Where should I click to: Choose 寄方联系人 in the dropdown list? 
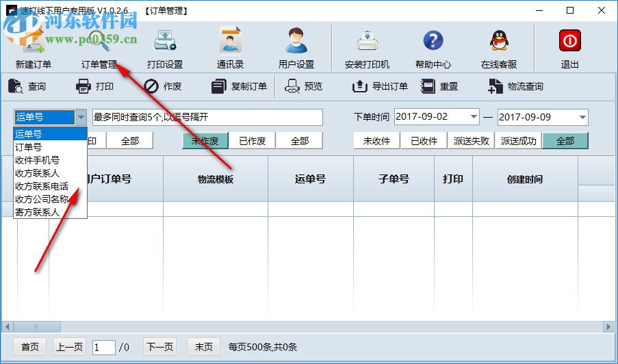(x=50, y=212)
